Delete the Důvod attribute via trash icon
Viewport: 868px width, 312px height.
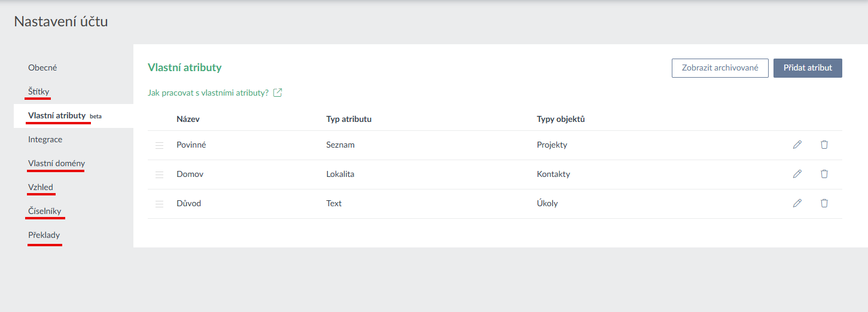pyautogui.click(x=824, y=203)
